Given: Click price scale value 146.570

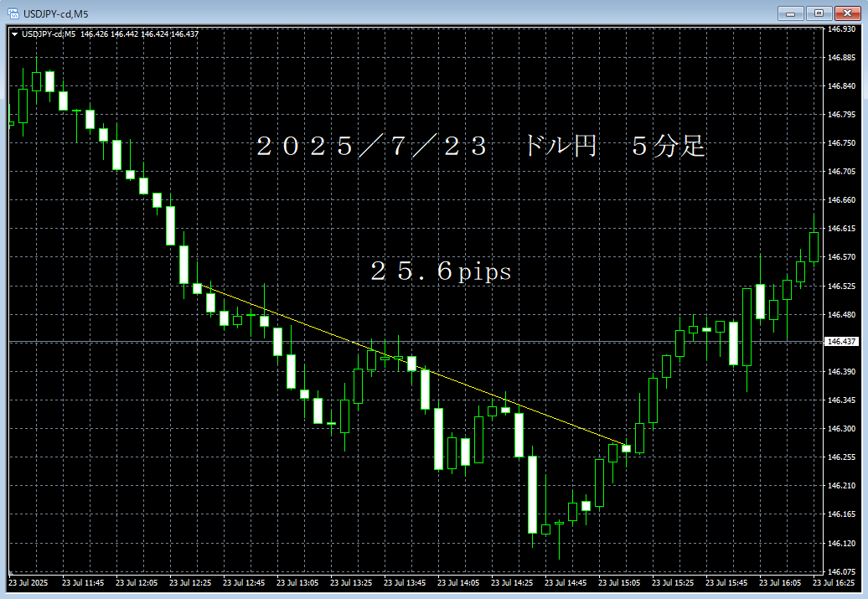Looking at the screenshot, I should click(x=841, y=257).
